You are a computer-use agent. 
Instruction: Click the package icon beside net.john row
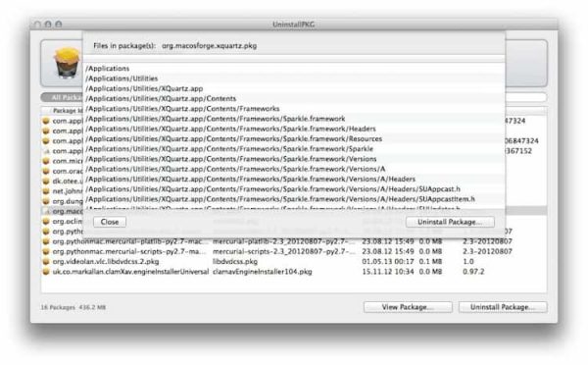tap(46, 191)
